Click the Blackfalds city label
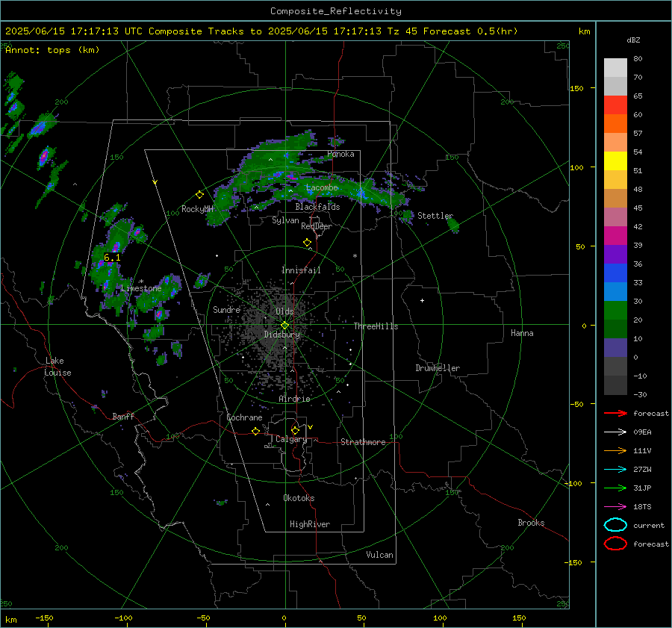 [x=317, y=207]
